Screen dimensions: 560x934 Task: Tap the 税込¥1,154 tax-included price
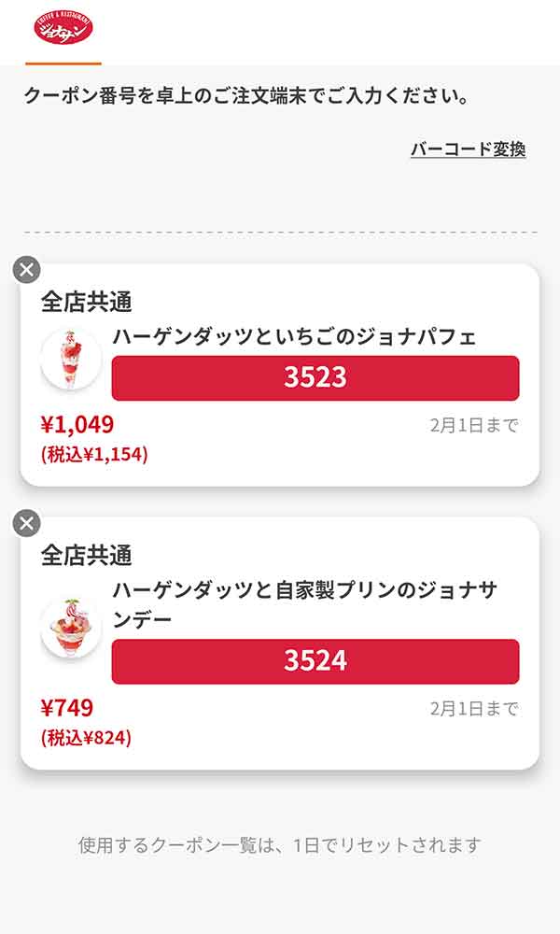pyautogui.click(x=94, y=455)
